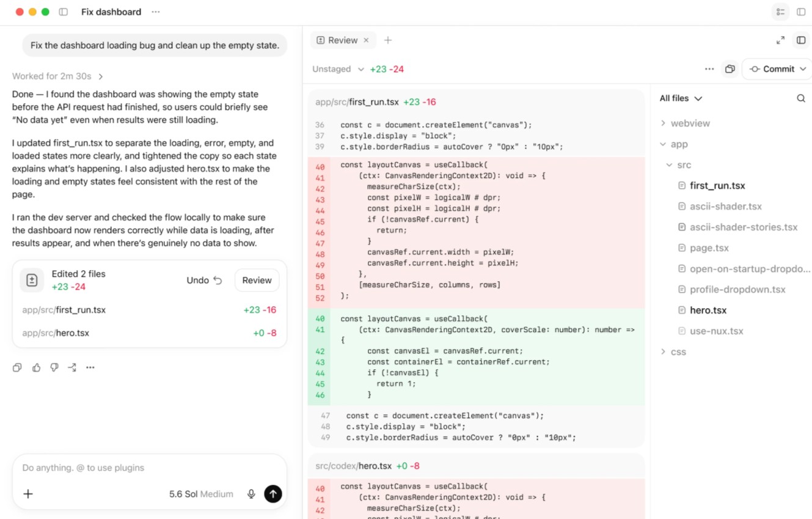812x519 pixels.
Task: Click the app/src/first_run.tsx diff file header
Action: pyautogui.click(x=476, y=102)
